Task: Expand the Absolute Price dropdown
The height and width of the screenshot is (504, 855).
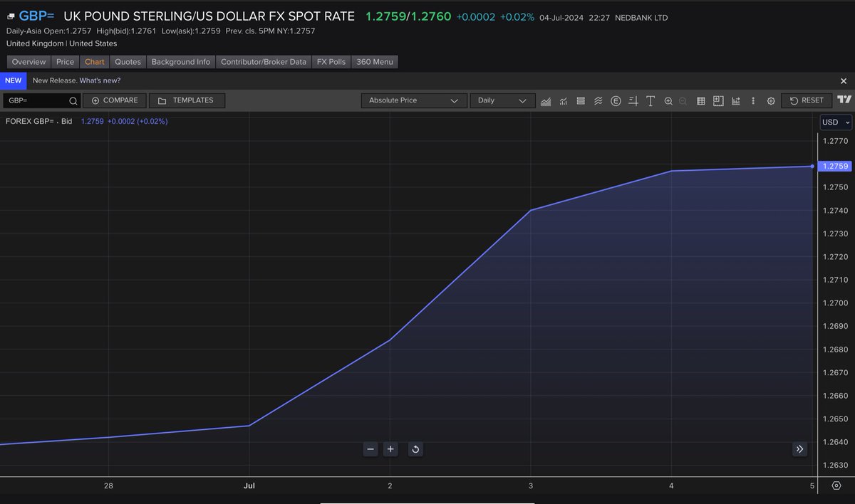Action: 414,100
